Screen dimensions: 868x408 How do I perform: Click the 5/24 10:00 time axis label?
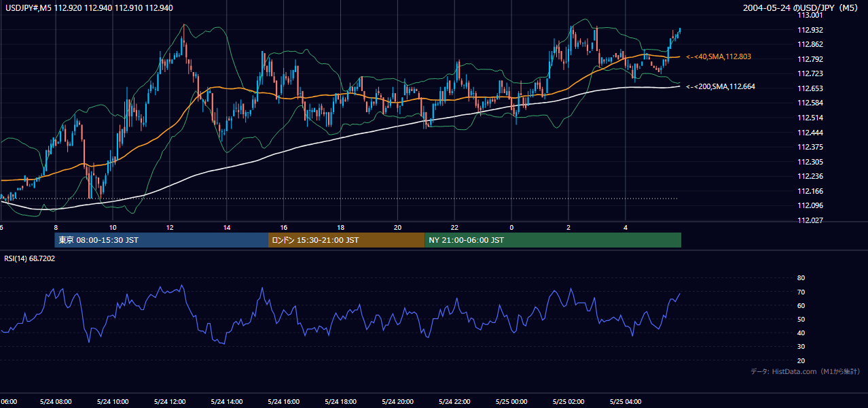tap(113, 401)
